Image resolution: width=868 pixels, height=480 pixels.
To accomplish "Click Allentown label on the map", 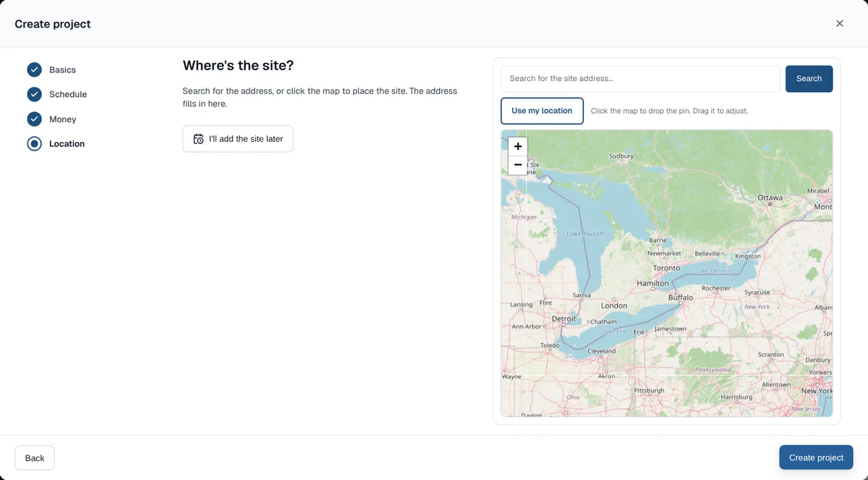I will tap(776, 385).
